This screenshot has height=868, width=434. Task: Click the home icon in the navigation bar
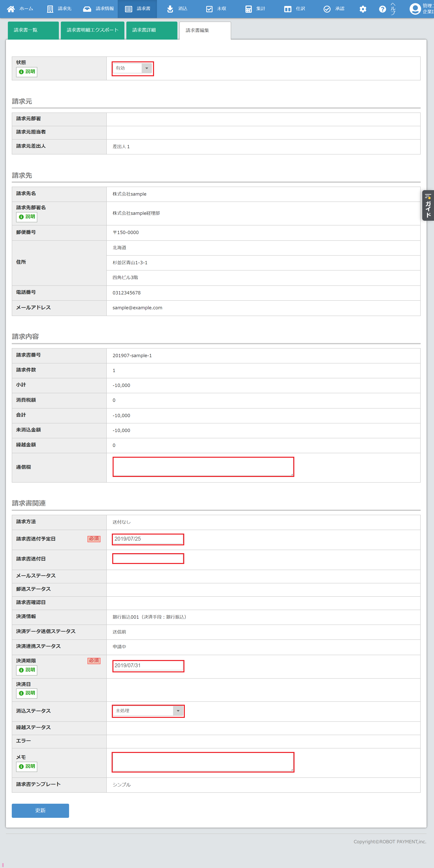click(11, 9)
